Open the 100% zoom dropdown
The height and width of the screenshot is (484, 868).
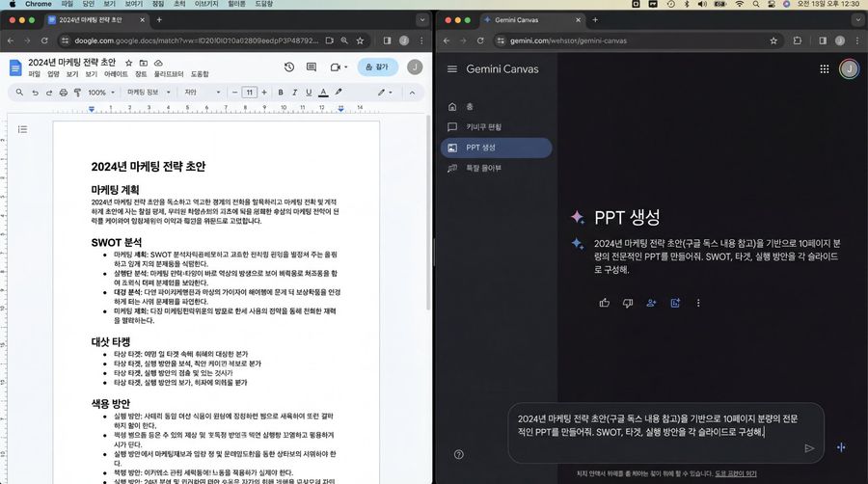pyautogui.click(x=100, y=93)
